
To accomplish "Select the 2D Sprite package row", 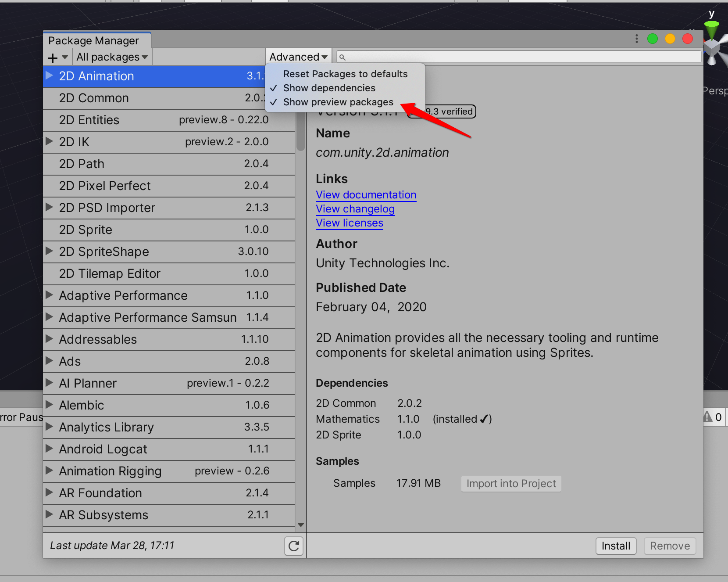I will pyautogui.click(x=169, y=230).
